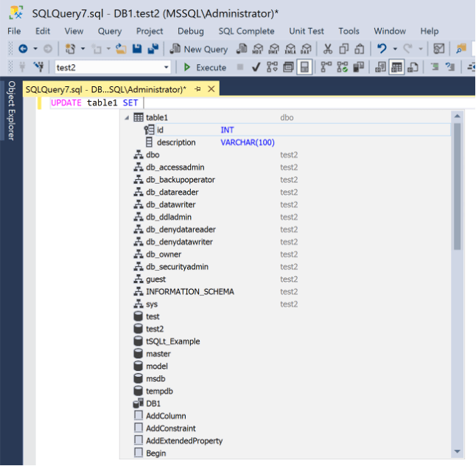Select the DB1 server suggestion
Image resolution: width=476 pixels, height=466 pixels.
click(286, 403)
